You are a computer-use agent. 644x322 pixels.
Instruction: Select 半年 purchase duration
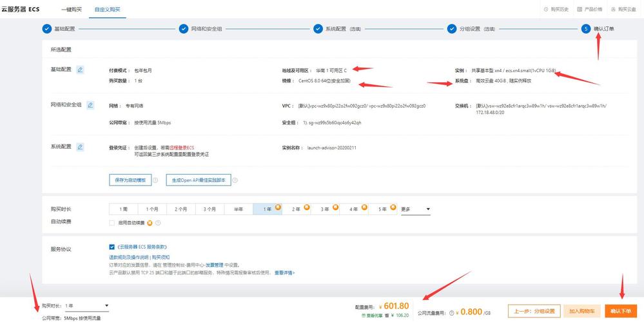239,209
